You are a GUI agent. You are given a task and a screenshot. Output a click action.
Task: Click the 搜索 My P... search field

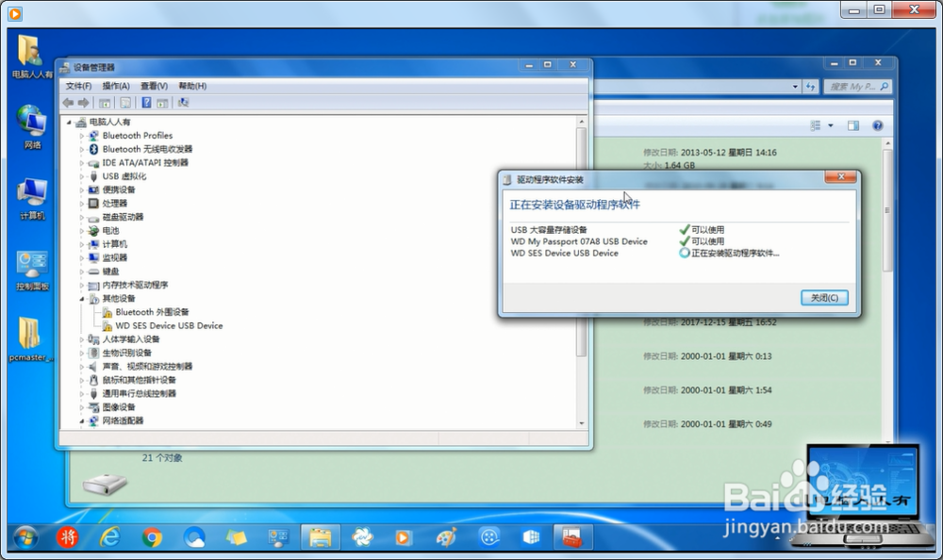tap(856, 87)
